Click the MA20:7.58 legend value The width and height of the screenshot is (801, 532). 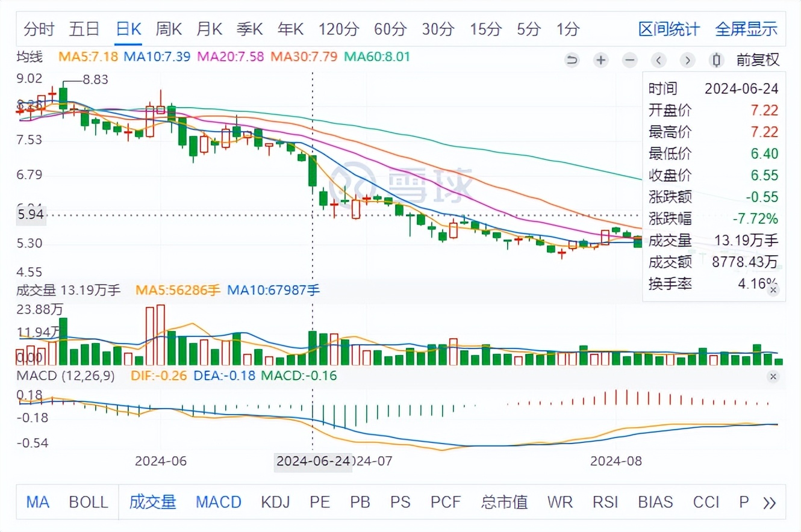coord(231,57)
